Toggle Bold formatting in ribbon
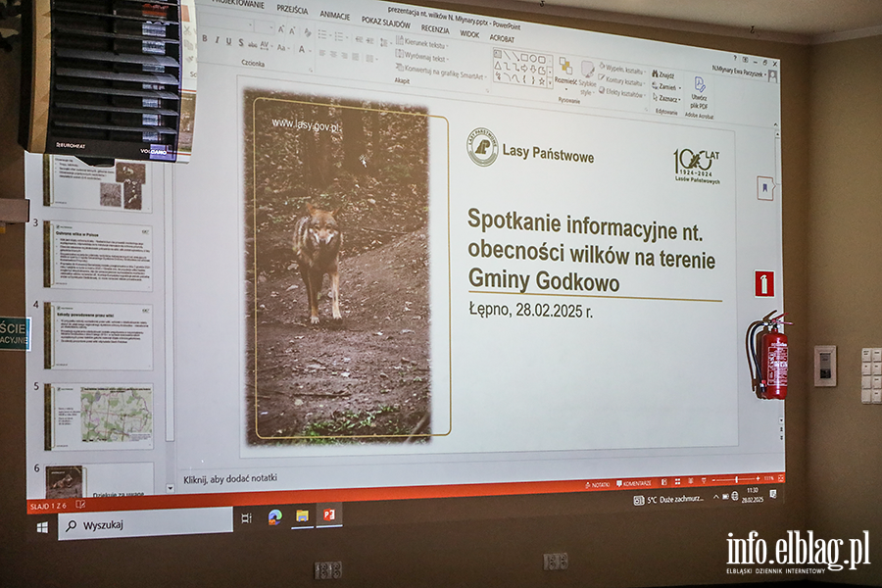Image resolution: width=882 pixels, height=588 pixels. pyautogui.click(x=205, y=38)
